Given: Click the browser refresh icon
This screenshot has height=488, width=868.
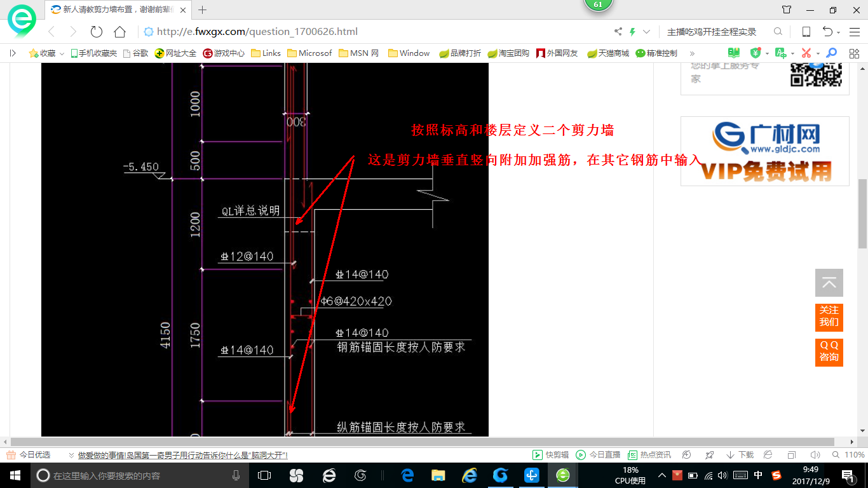Looking at the screenshot, I should pyautogui.click(x=97, y=32).
